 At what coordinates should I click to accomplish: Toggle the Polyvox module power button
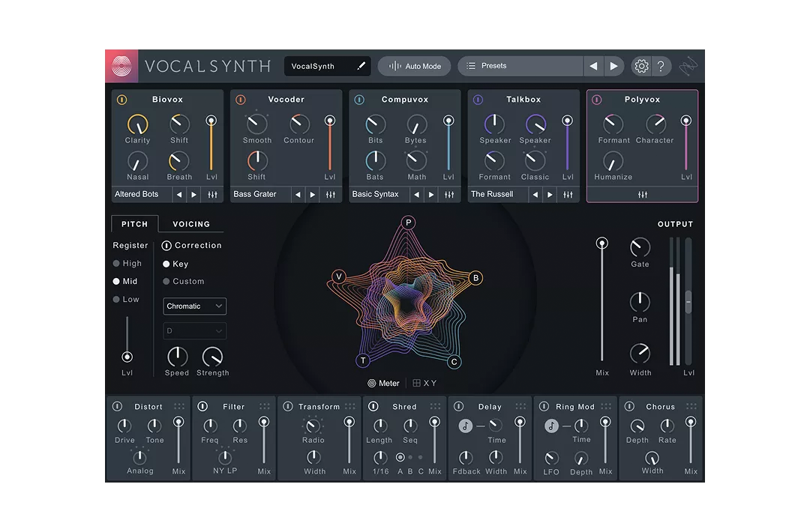click(x=597, y=100)
